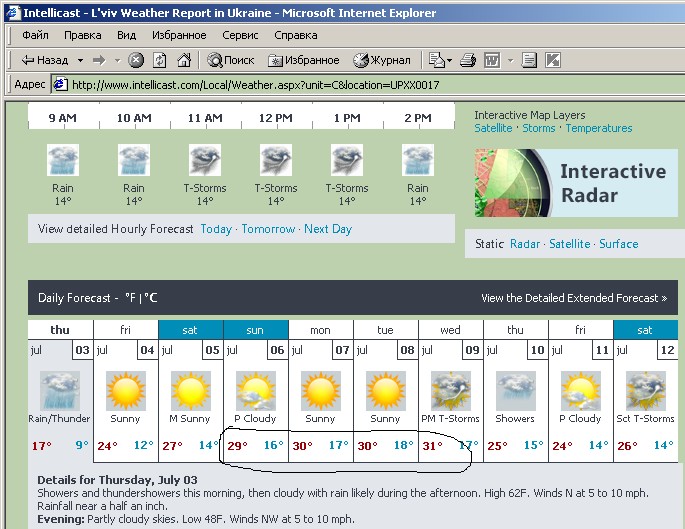Click the 1 PM T-Storms icon
This screenshot has height=529, width=685.
(x=347, y=160)
